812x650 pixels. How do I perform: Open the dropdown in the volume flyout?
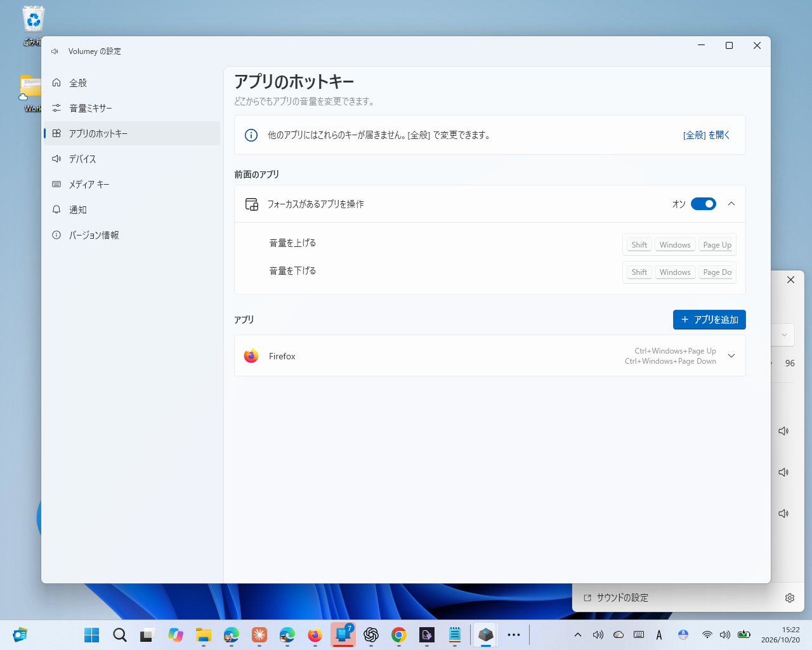pos(783,335)
